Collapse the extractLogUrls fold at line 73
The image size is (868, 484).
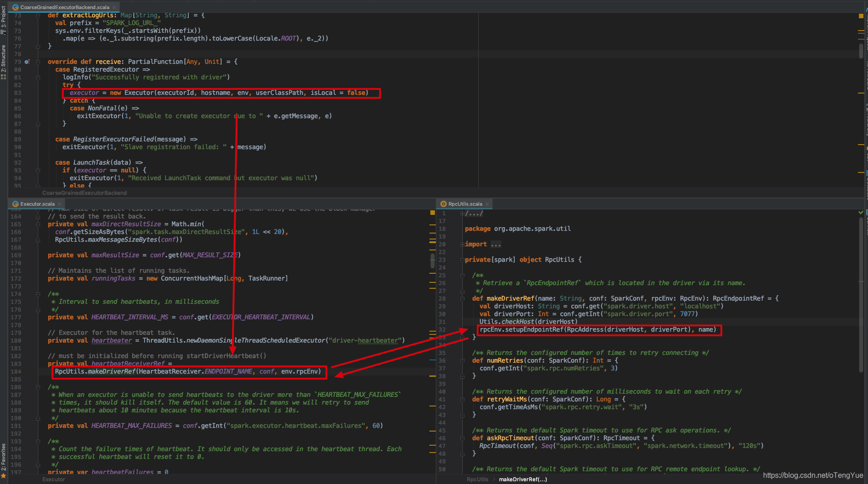click(38, 16)
